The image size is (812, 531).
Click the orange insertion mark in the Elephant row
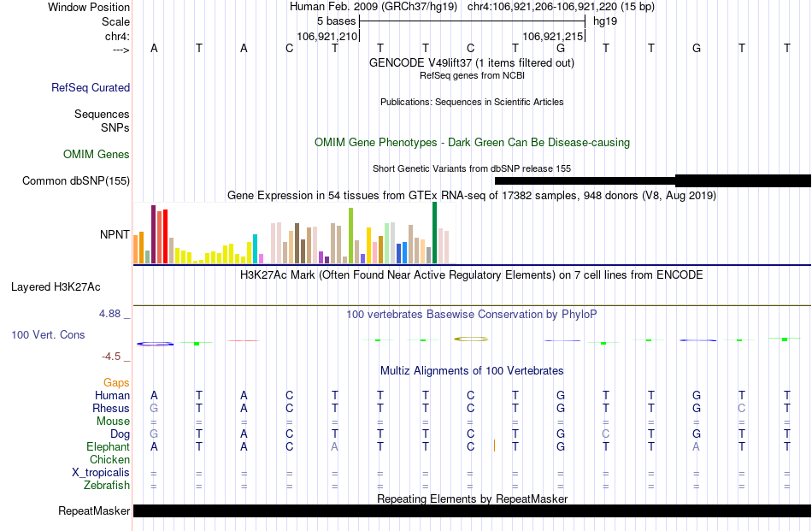point(495,445)
